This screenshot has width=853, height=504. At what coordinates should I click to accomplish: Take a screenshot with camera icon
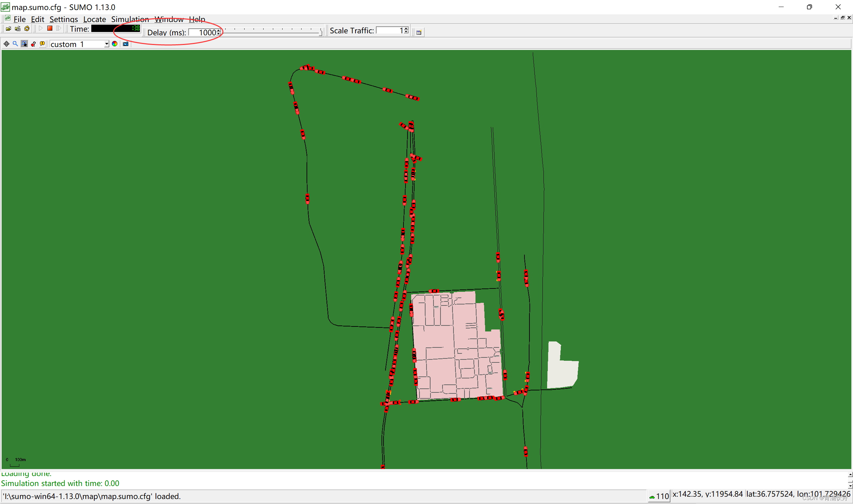point(126,44)
